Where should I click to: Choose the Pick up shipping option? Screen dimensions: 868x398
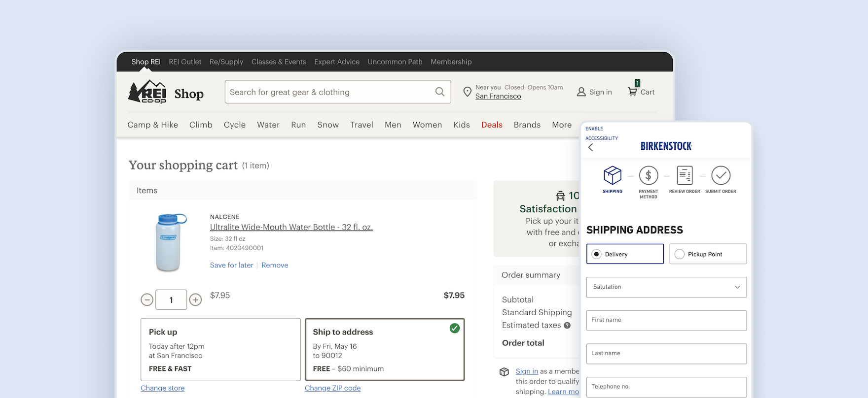[x=220, y=349]
